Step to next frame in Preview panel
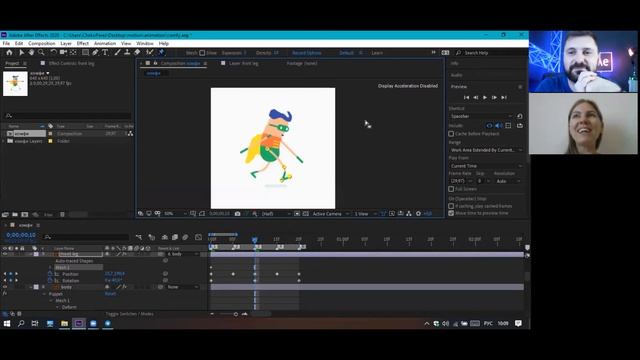Viewport: 640px width, 360px height. (494, 98)
